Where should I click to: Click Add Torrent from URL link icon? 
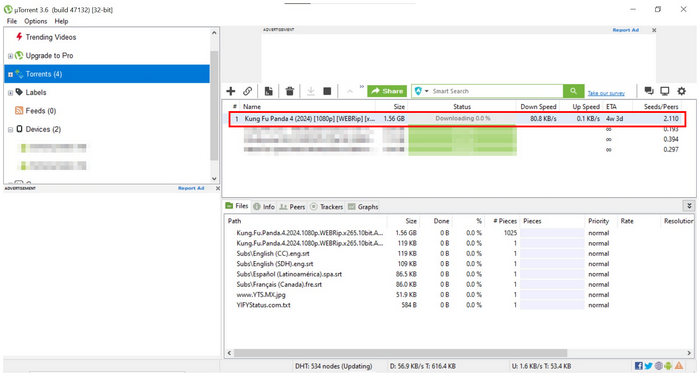(x=247, y=91)
